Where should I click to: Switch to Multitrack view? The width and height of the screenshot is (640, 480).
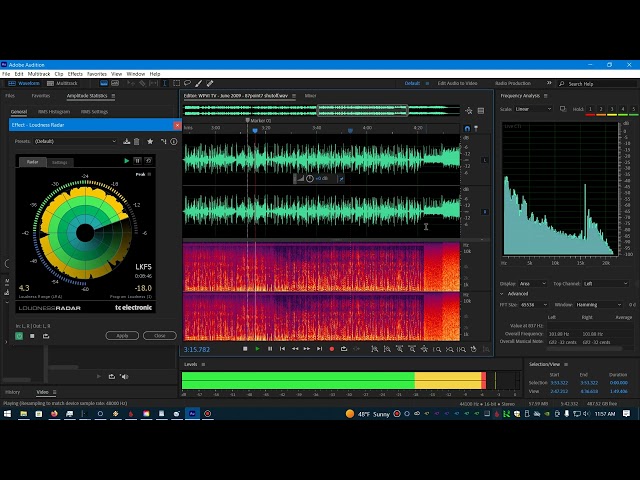(62, 83)
